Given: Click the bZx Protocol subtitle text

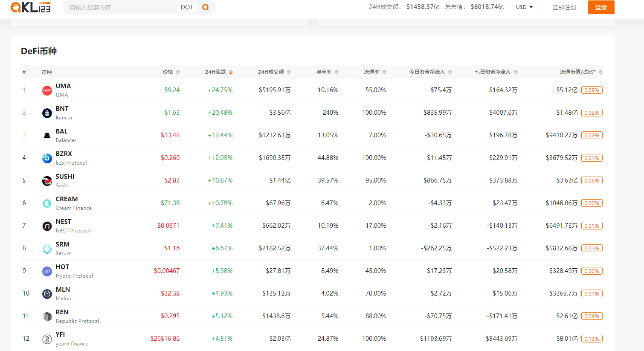Looking at the screenshot, I should pos(71,163).
